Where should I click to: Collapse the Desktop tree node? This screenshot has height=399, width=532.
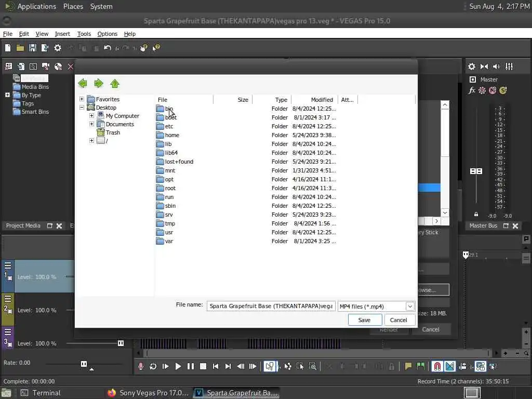[82, 107]
